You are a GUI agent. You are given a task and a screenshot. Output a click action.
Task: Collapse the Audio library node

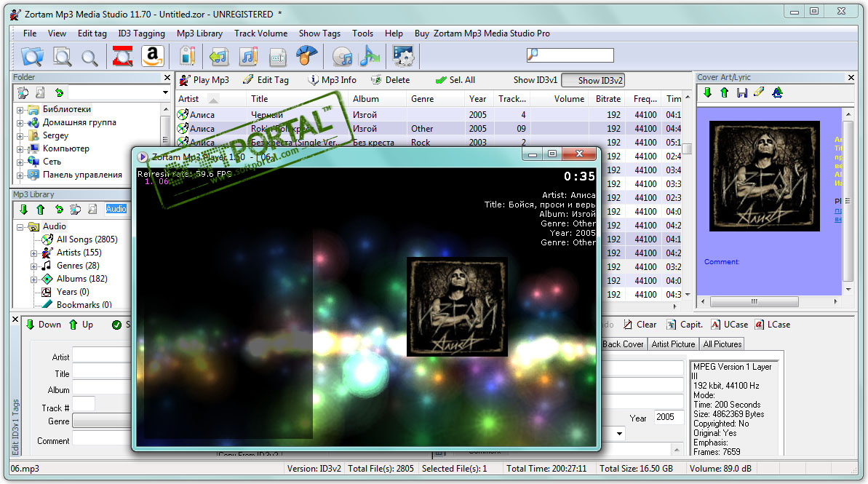click(20, 227)
